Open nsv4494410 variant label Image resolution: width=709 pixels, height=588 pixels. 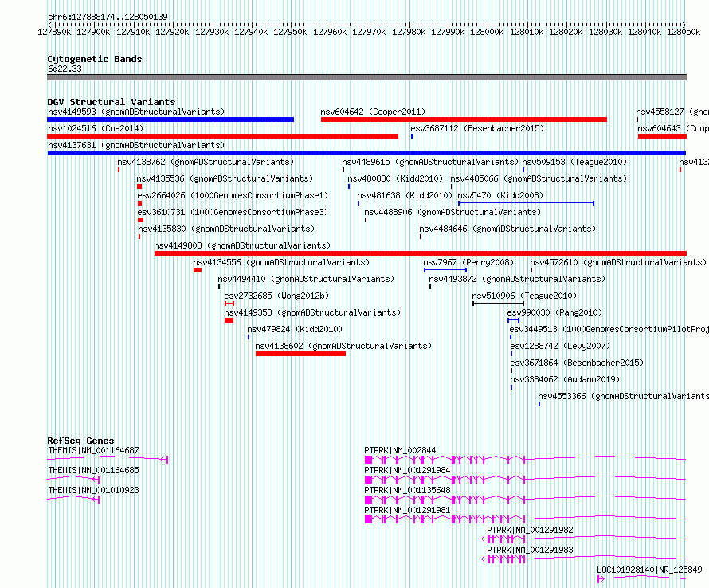306,279
